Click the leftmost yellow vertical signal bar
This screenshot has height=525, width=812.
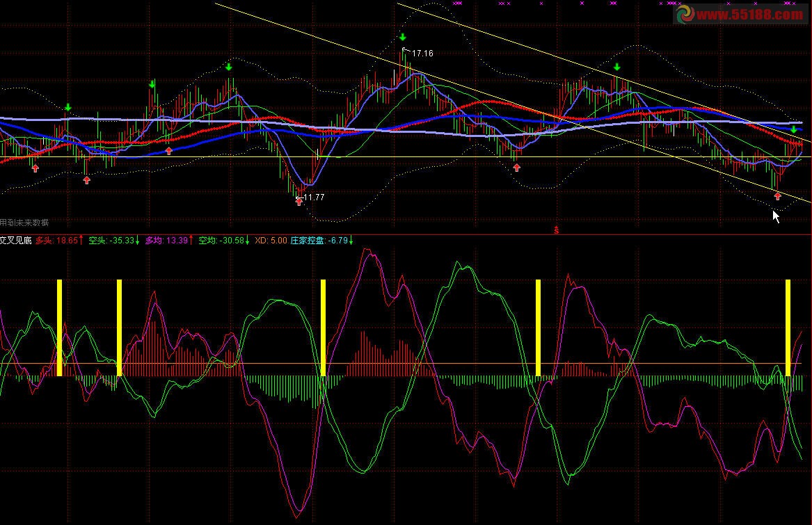click(60, 328)
